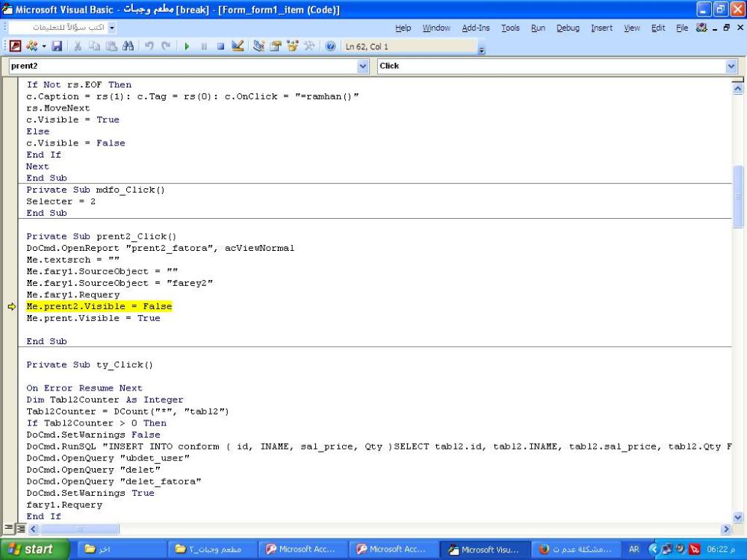This screenshot has width=747, height=560.
Task: Expand the help question box dropdown arrow
Action: 112,28
